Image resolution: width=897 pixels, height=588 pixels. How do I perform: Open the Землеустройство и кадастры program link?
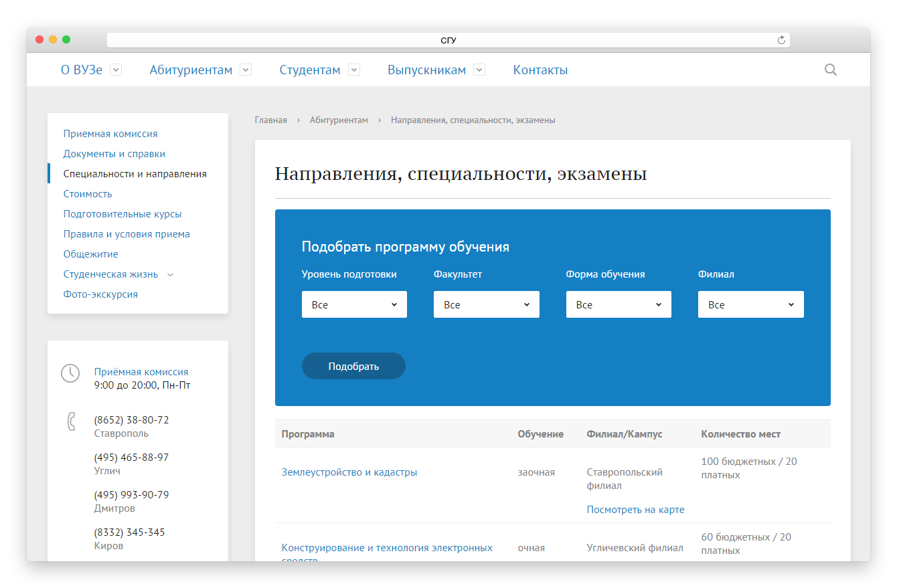pyautogui.click(x=349, y=472)
